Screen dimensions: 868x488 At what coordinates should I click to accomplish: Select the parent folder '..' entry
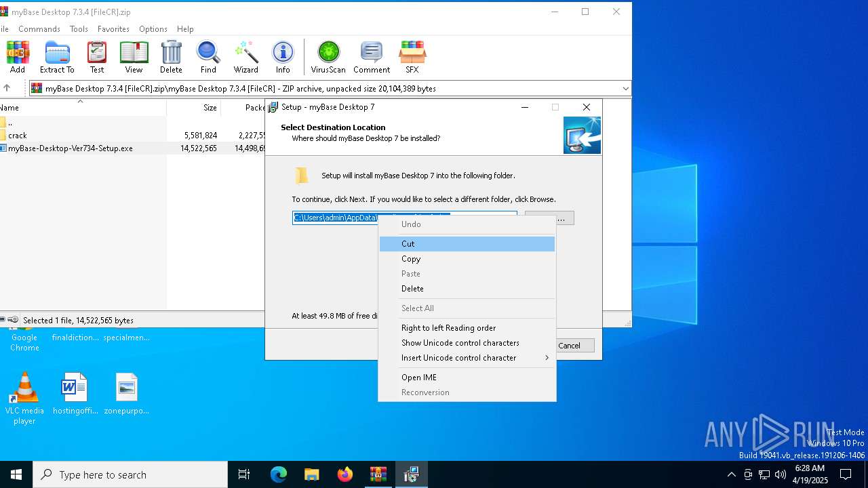[132, 123]
